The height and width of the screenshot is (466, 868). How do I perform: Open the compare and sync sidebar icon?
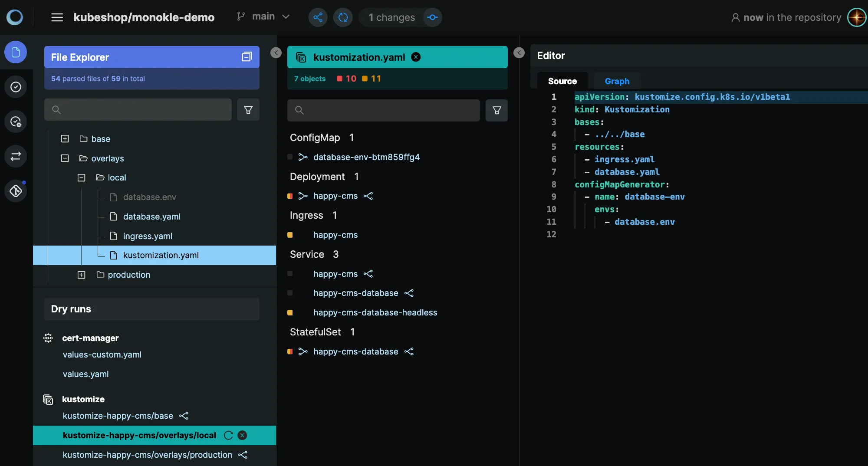tap(16, 157)
